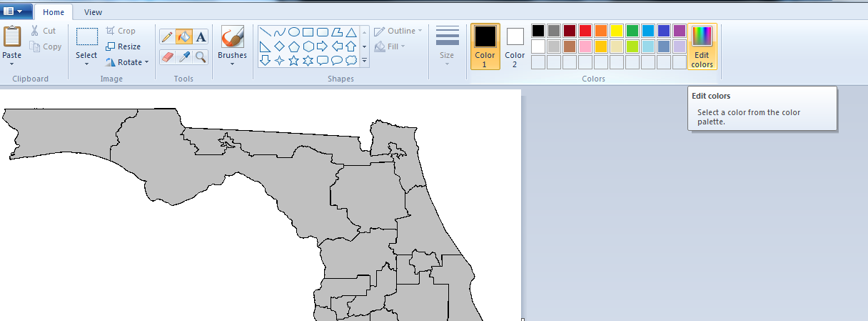Choose the Down arrow shape
Image resolution: width=868 pixels, height=321 pixels.
pos(265,61)
